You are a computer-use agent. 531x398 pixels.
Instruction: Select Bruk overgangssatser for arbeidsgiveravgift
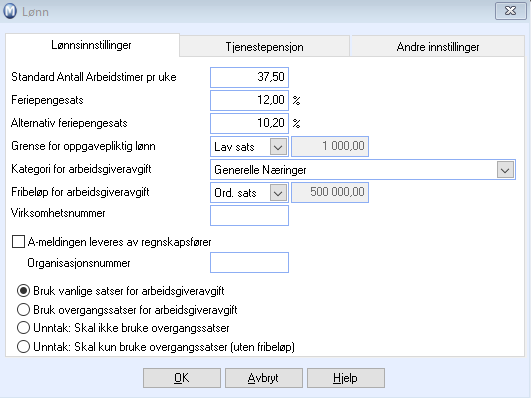pyautogui.click(x=23, y=310)
